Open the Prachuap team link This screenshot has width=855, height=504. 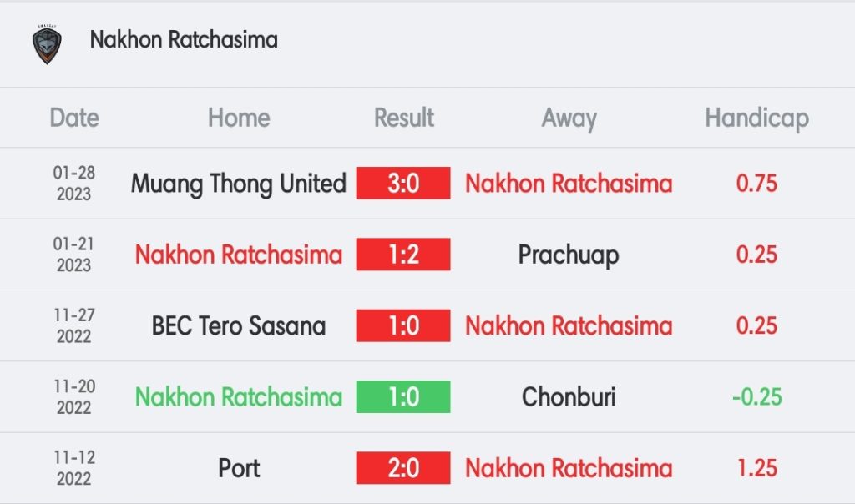(569, 255)
